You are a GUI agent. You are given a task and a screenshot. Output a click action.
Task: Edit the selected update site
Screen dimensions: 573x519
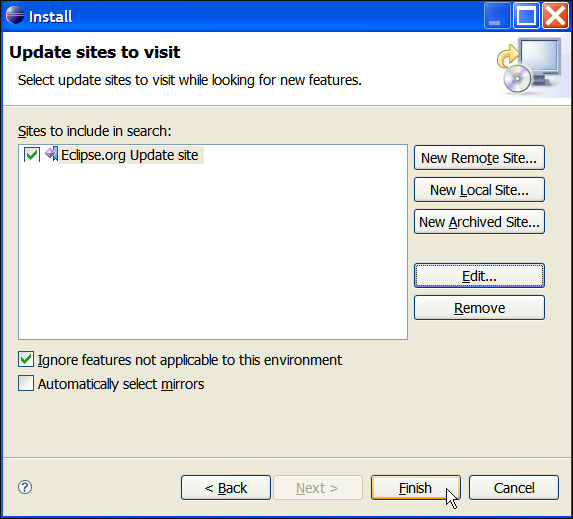479,276
